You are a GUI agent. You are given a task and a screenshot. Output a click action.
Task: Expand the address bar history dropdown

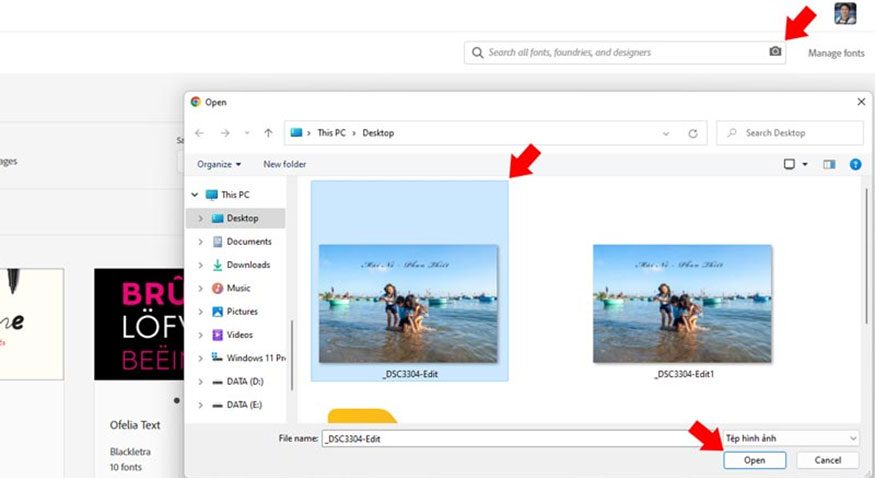point(665,133)
